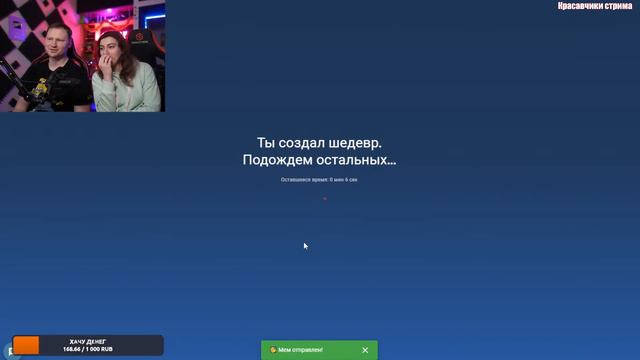Click the 'ХАЧУ ДЕНЕГ' donation goal title
Screen dimensions: 640x360
[x=88, y=342]
